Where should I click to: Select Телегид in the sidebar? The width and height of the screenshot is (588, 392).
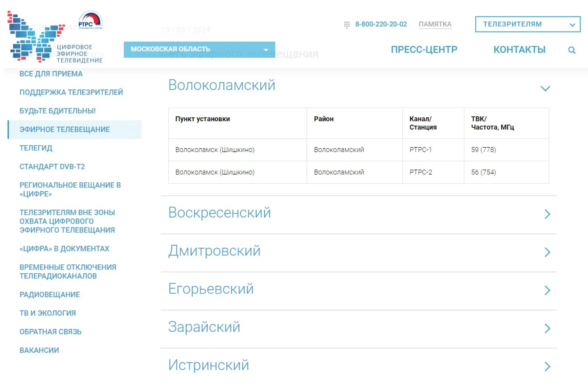tap(36, 148)
